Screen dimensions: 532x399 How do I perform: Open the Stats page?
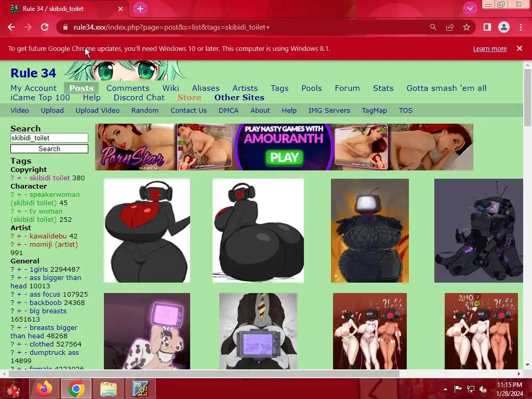click(383, 88)
